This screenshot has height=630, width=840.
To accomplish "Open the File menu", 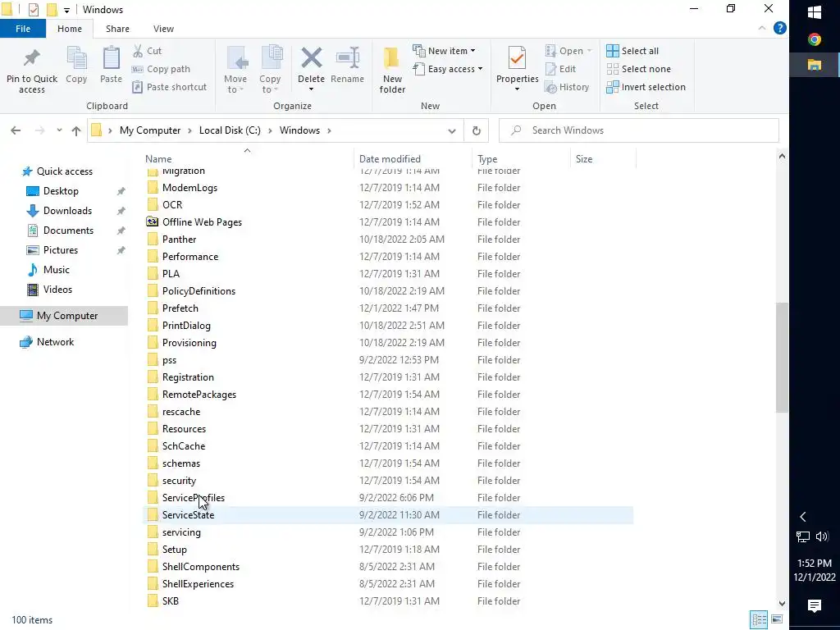I will (23, 29).
